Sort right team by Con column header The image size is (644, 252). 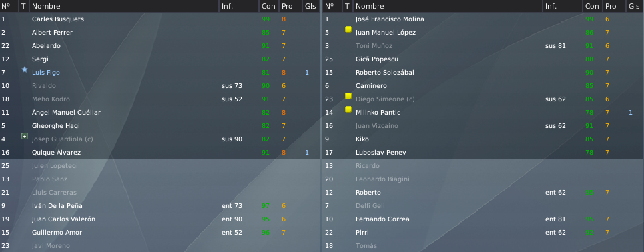point(592,6)
